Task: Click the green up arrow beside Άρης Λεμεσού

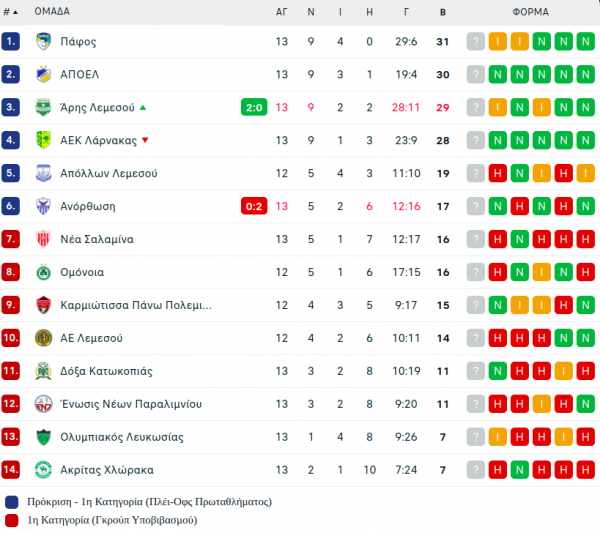Action: tap(143, 108)
